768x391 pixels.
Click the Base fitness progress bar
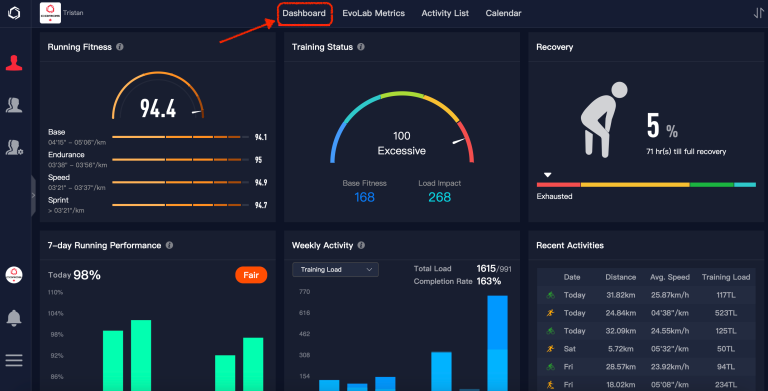pos(180,137)
